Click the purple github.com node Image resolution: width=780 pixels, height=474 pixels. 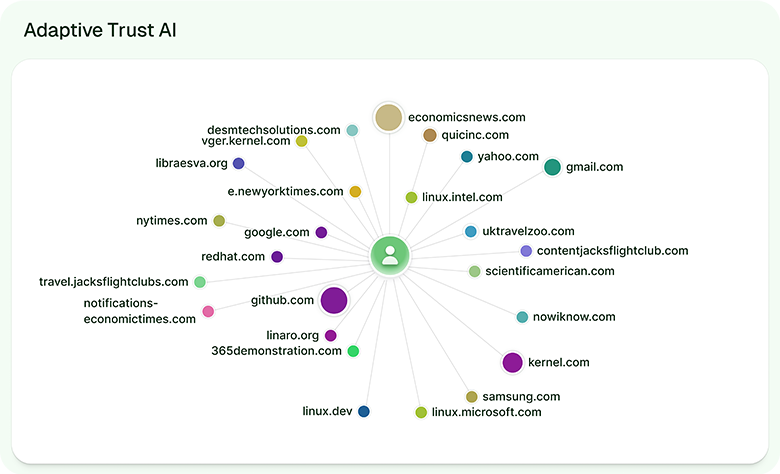point(334,300)
